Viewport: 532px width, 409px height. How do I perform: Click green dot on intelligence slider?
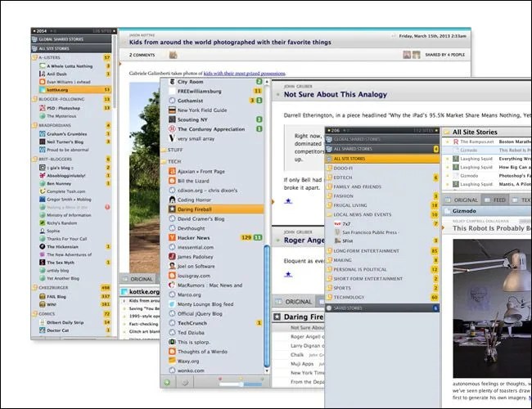click(262, 379)
